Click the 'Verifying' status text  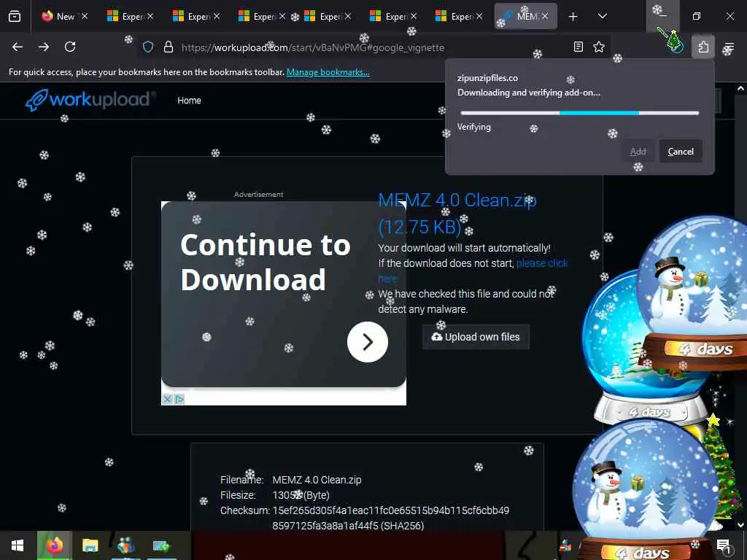(474, 127)
